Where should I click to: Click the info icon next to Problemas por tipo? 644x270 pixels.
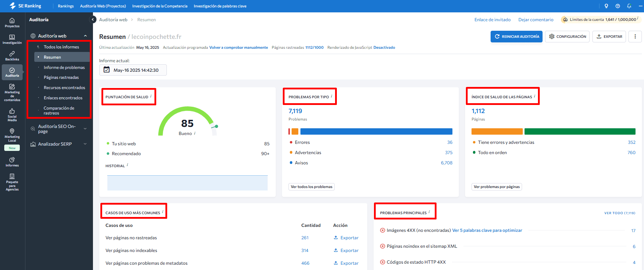tap(332, 96)
